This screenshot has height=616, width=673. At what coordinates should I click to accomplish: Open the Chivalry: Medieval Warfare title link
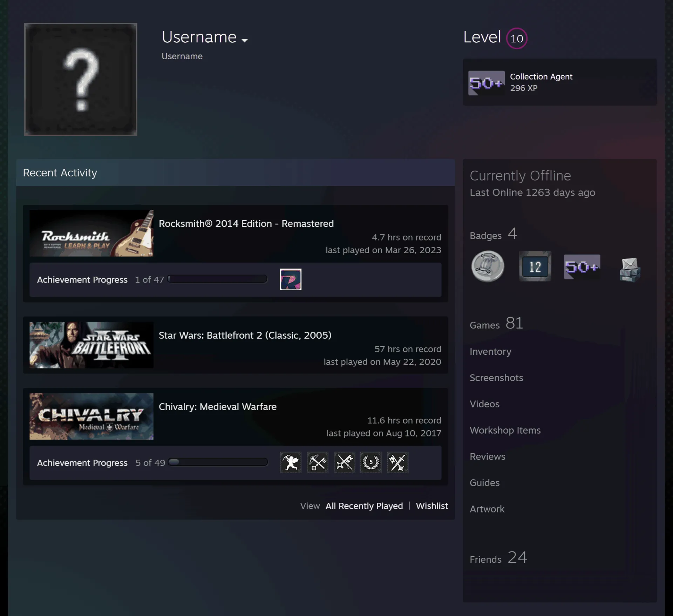[x=218, y=407]
